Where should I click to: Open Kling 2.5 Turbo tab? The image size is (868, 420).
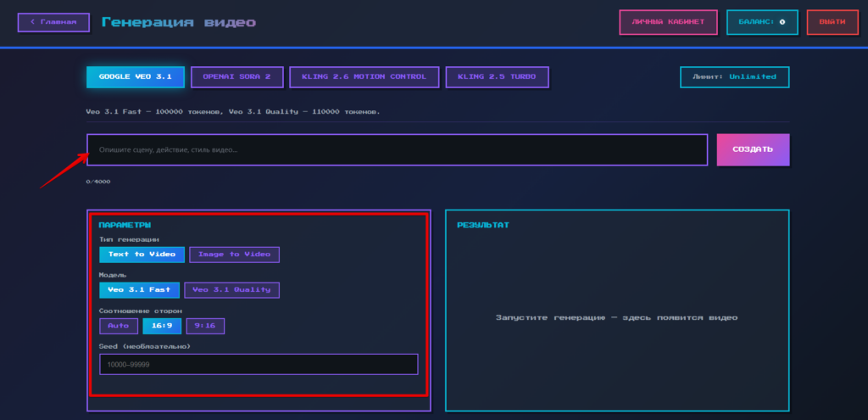[x=497, y=77]
